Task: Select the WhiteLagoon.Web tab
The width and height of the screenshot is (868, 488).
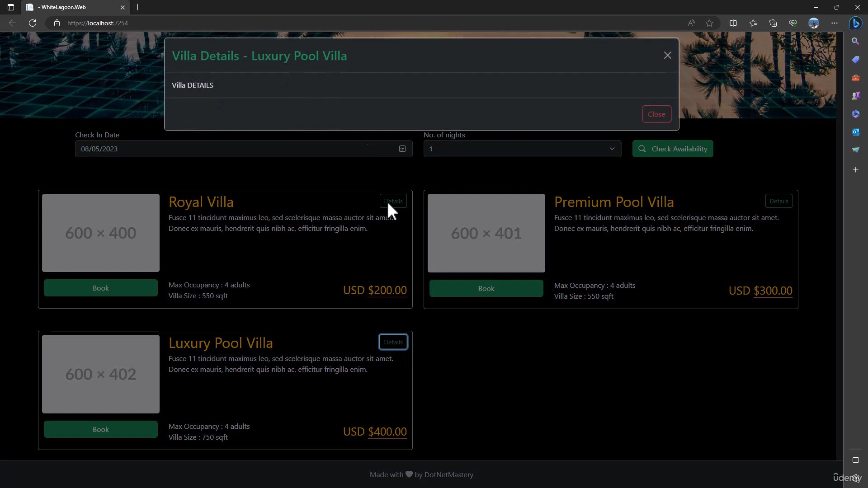Action: pos(75,7)
